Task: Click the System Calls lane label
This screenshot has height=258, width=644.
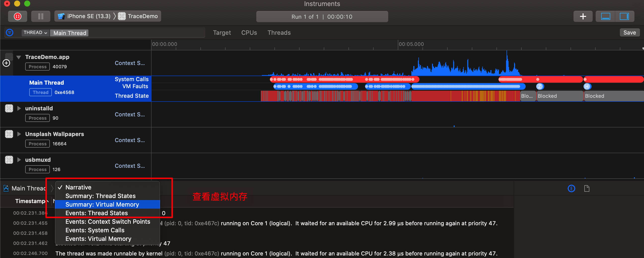Action: (x=132, y=79)
